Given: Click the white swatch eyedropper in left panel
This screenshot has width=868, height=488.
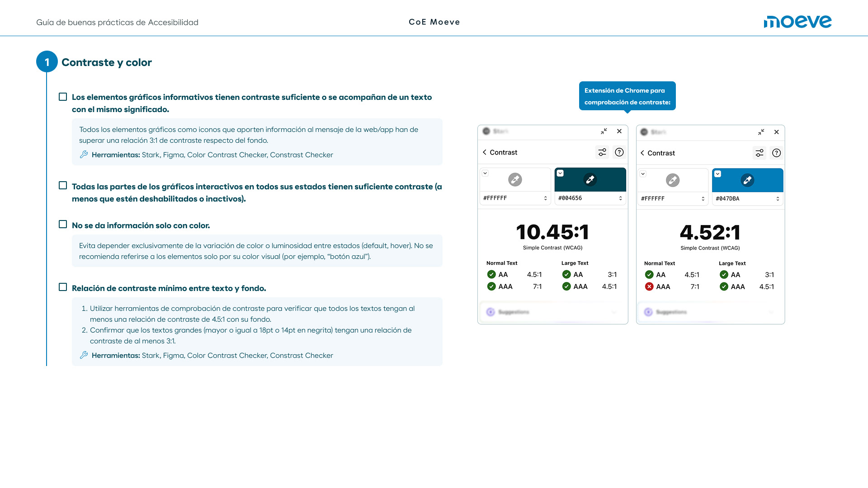Looking at the screenshot, I should tap(515, 180).
